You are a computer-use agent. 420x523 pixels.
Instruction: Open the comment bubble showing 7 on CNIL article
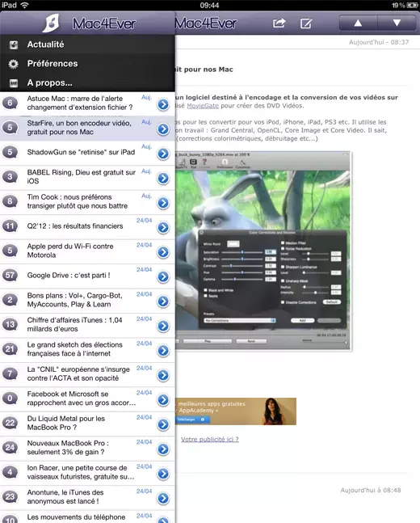(x=10, y=374)
